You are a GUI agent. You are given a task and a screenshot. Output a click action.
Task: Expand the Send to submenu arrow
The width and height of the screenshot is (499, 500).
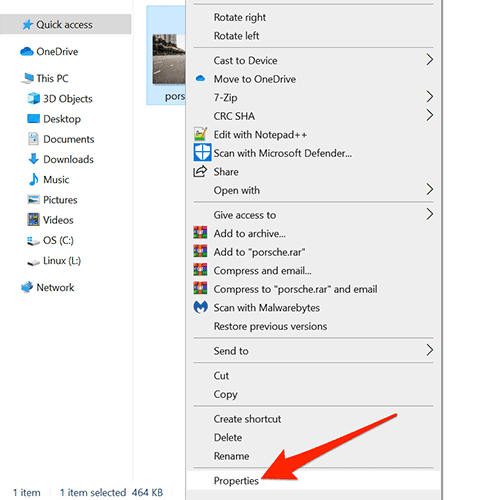pyautogui.click(x=429, y=350)
